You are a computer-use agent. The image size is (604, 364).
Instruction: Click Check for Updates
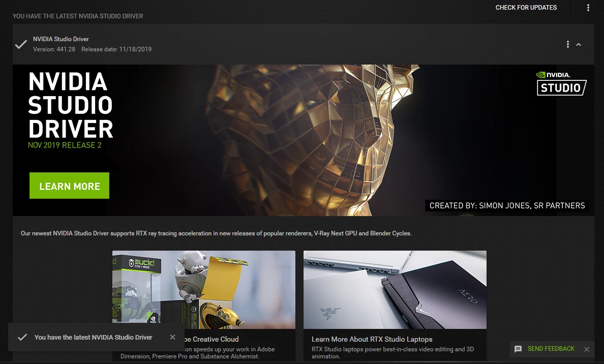point(526,7)
